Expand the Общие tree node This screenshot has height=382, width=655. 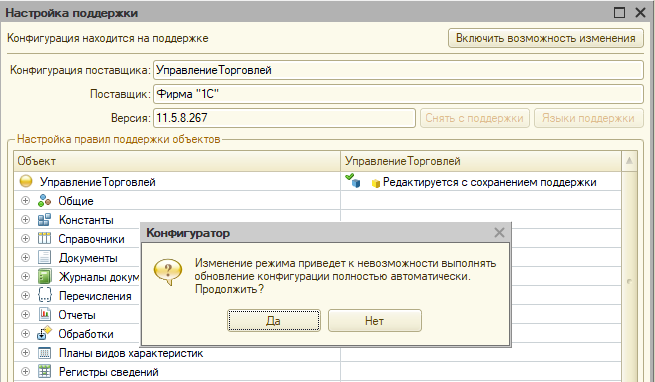pos(25,201)
